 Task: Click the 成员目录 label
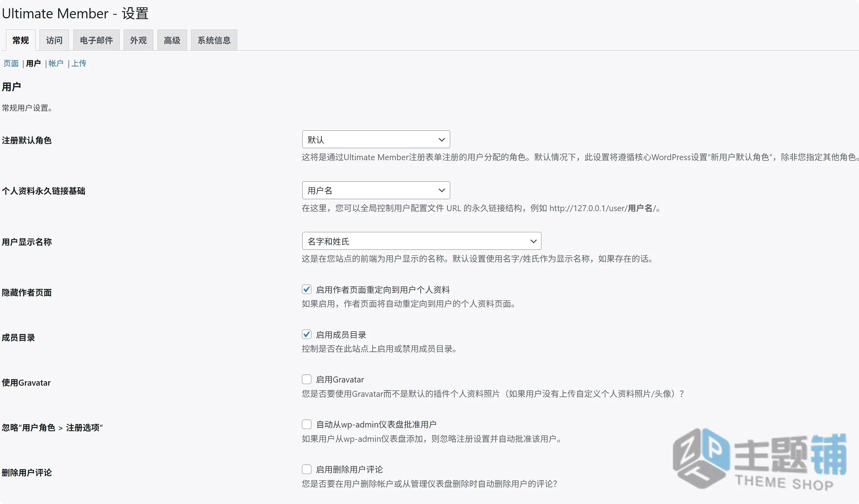[x=18, y=337]
